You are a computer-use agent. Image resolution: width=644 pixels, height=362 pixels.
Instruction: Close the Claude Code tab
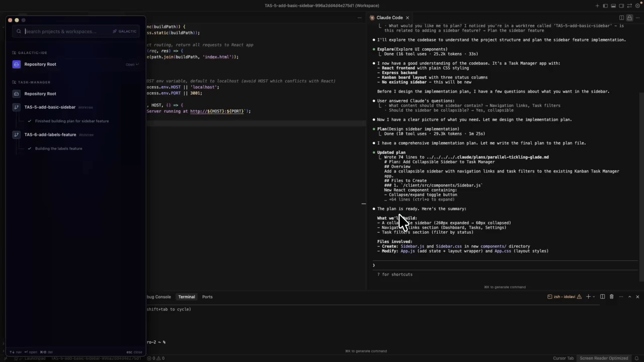[x=408, y=18]
